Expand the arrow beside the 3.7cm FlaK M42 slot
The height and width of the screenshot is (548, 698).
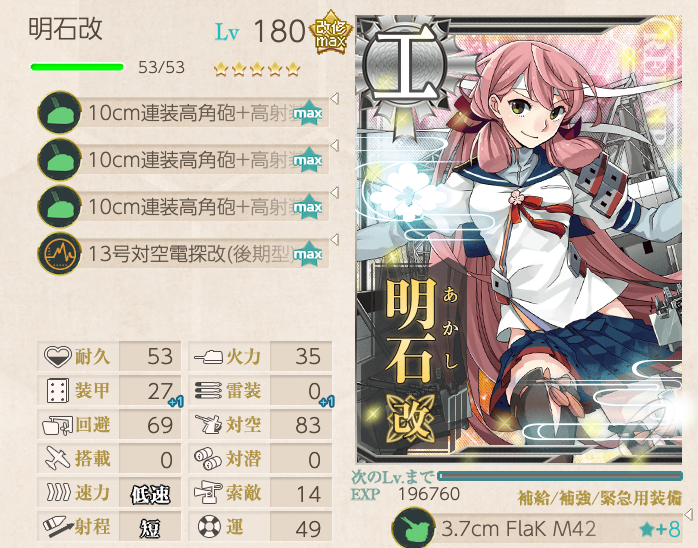689,514
